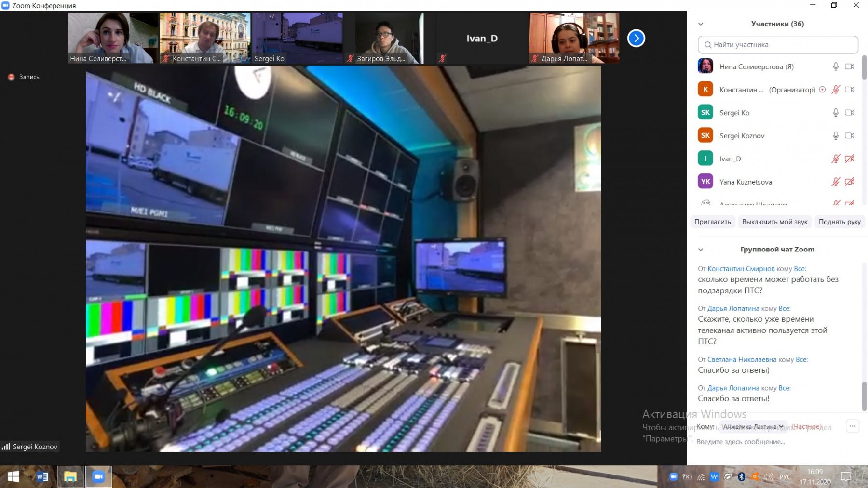868x488 pixels.
Task: Click the Bluetooth icon in system tray
Action: point(742,476)
